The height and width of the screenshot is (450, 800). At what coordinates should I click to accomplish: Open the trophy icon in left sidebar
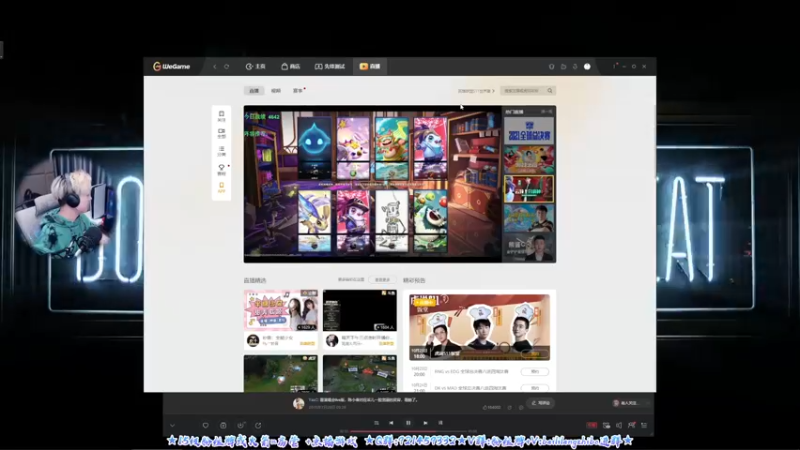pyautogui.click(x=221, y=169)
